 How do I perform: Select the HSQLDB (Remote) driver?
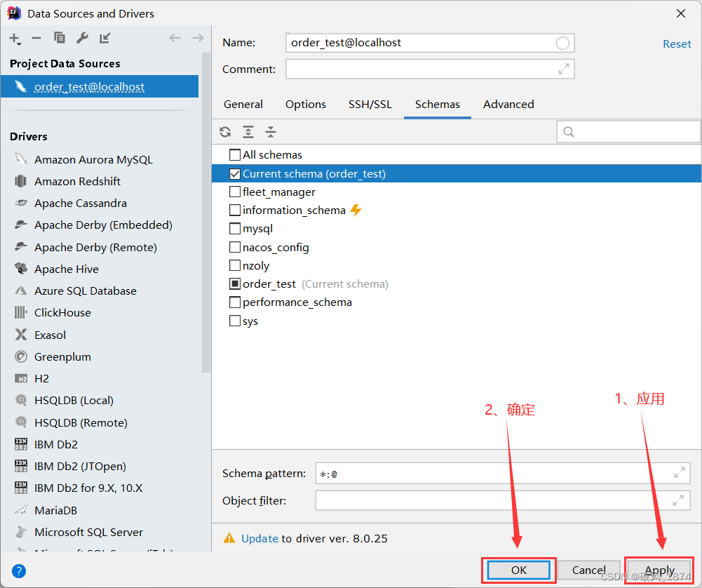point(81,422)
